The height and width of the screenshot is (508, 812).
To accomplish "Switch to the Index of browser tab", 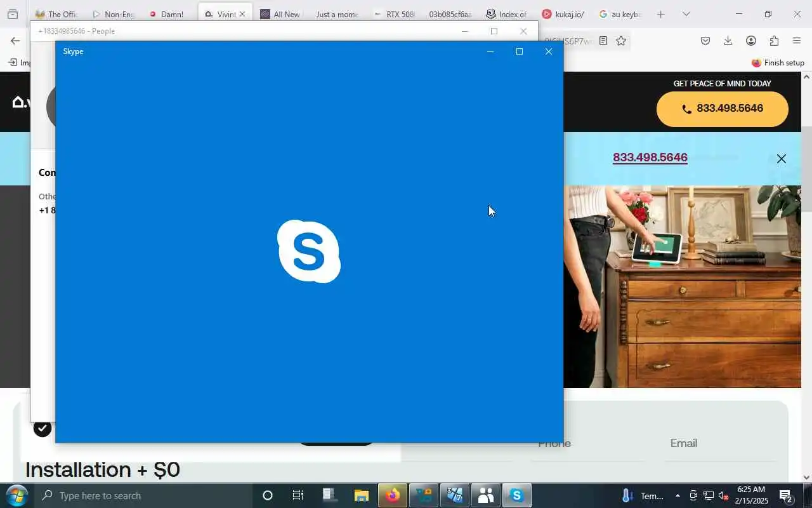I will (506, 14).
